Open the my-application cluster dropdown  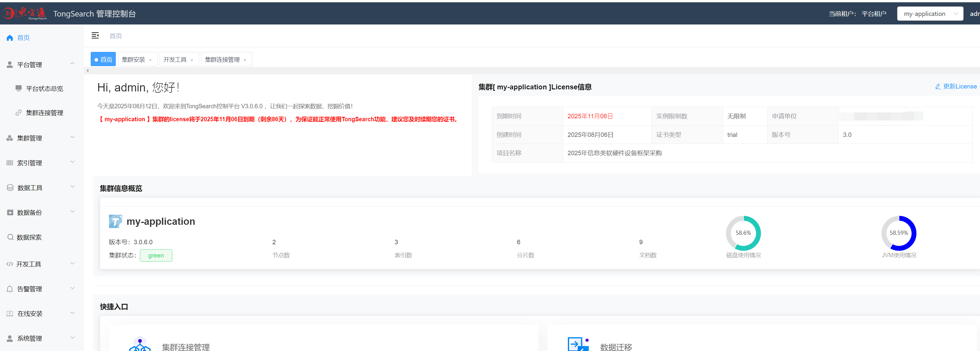point(930,14)
